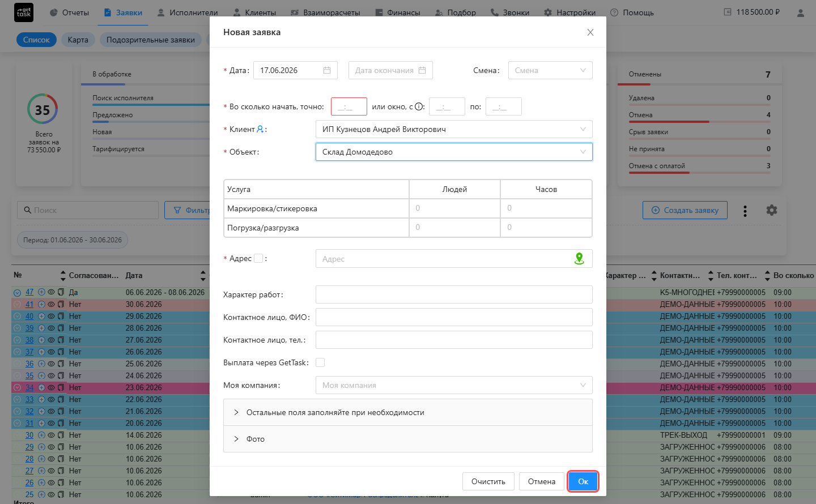Open the Моя компания dropdown
The height and width of the screenshot is (504, 816).
tap(454, 385)
